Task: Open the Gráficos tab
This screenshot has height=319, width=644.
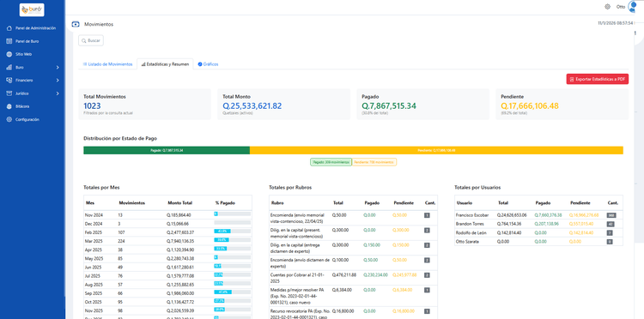Action: coord(208,64)
